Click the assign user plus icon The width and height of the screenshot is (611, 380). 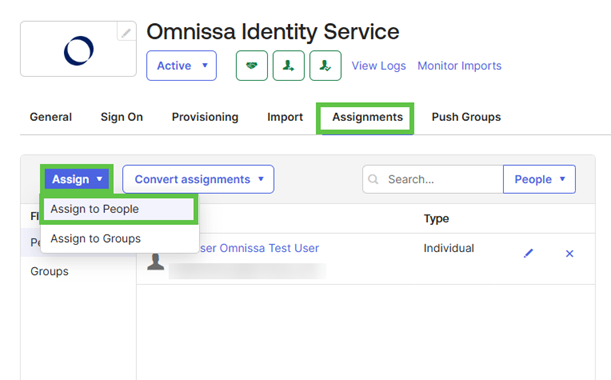click(x=288, y=65)
